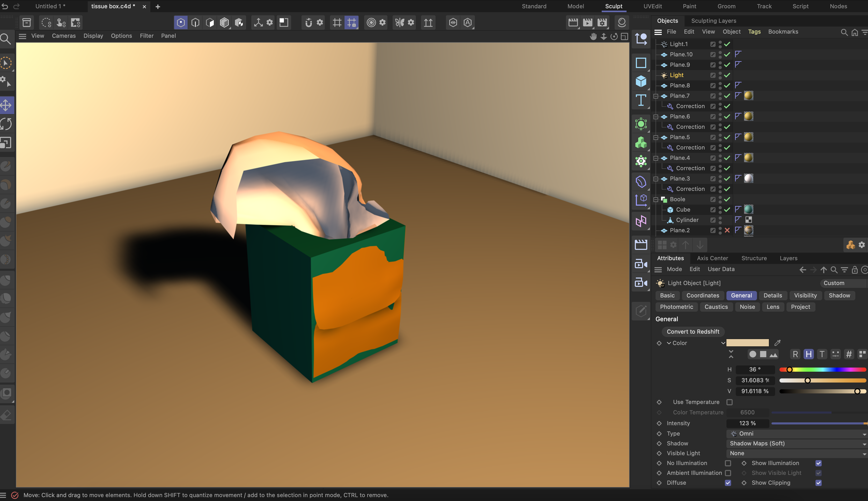Enable Use Temperature checkbox

(x=729, y=402)
